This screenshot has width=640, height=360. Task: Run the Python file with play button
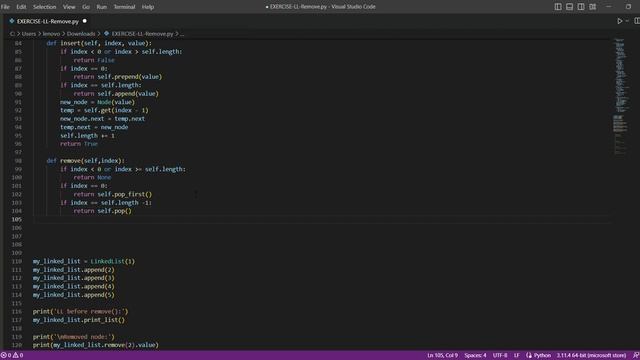[x=620, y=21]
